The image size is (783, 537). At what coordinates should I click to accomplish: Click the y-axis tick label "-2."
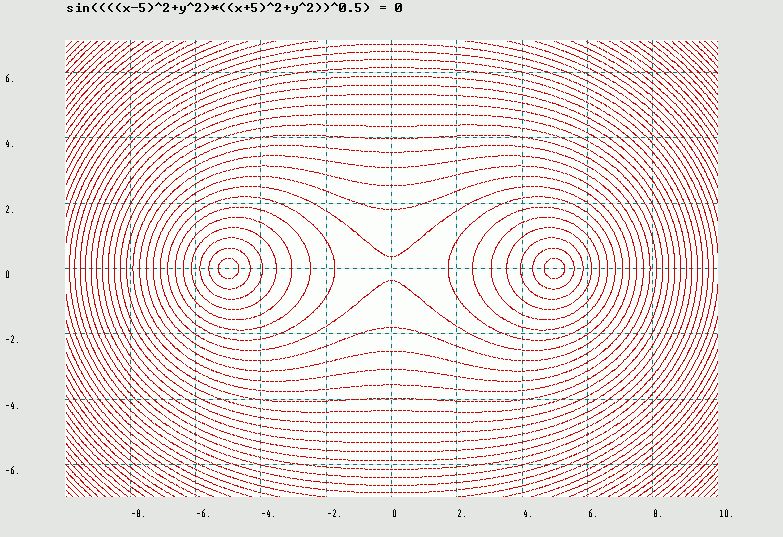click(11, 340)
